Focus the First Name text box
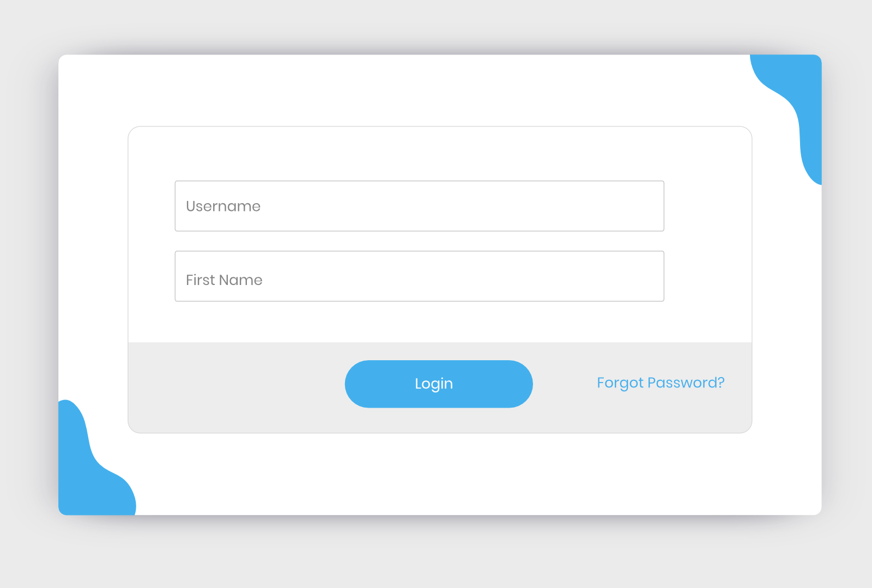872x588 pixels. coord(419,276)
